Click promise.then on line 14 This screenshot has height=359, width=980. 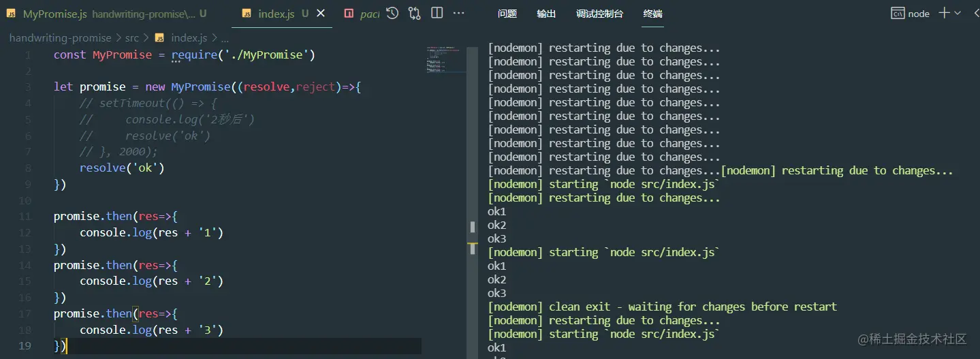click(93, 265)
